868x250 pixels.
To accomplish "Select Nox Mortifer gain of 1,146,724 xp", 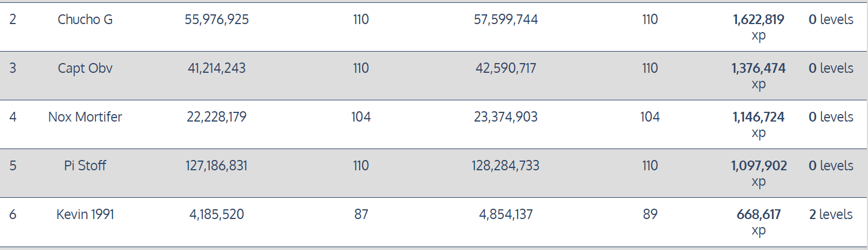I will pos(758,125).
